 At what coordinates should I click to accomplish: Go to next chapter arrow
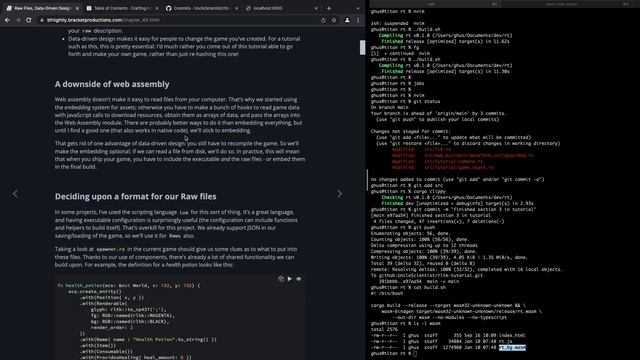(339, 194)
